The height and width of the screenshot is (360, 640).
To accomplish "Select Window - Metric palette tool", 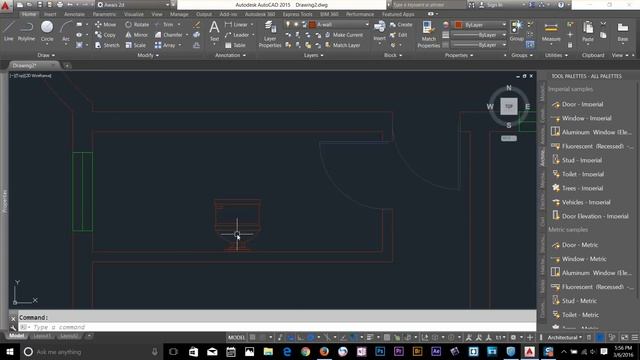I will point(579,259).
